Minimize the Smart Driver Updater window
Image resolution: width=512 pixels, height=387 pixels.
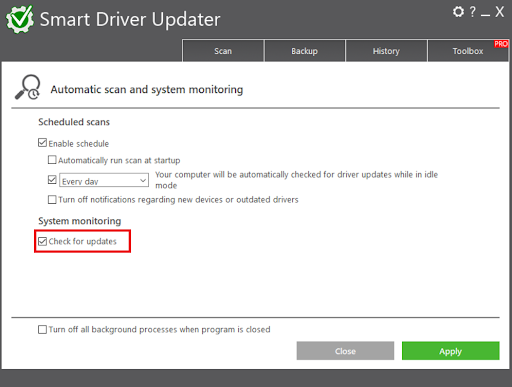pyautogui.click(x=485, y=15)
